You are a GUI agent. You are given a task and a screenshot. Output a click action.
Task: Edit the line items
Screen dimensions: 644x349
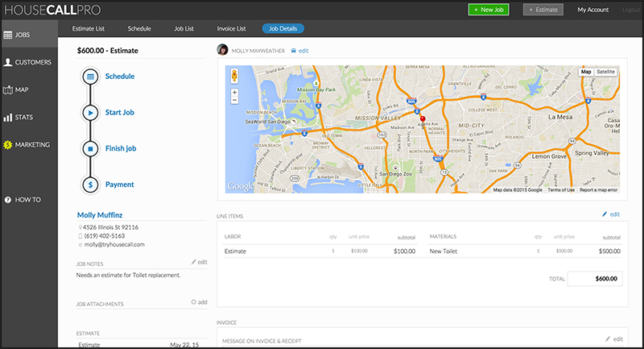pos(611,214)
